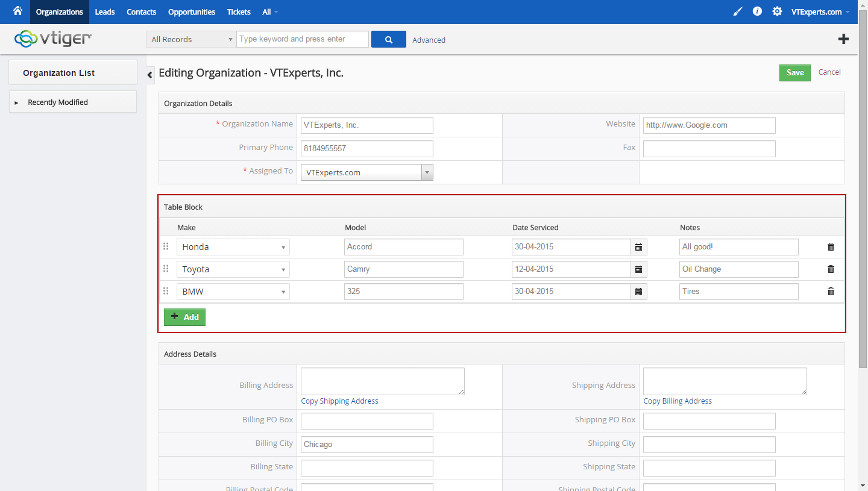Open the Assigned To dropdown
Image resolution: width=868 pixels, height=491 pixels.
click(x=366, y=172)
